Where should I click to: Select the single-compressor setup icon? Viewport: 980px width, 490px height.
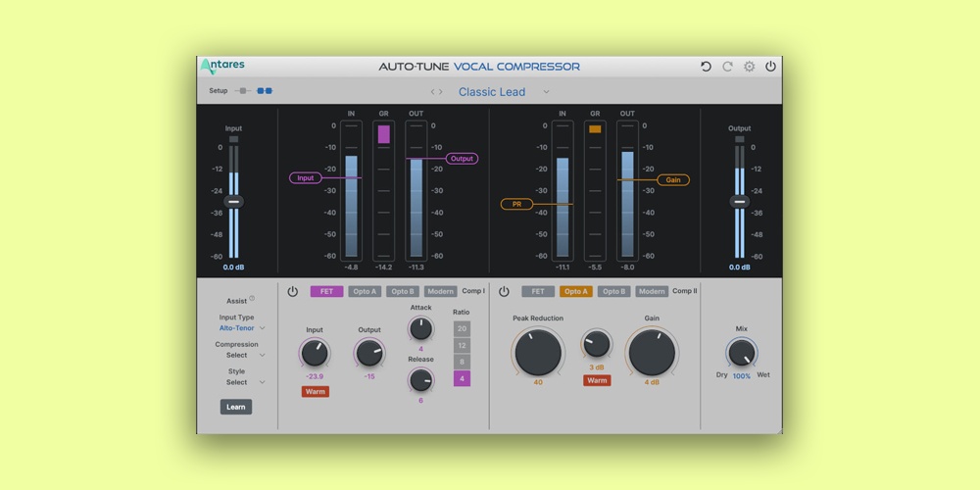point(242,91)
